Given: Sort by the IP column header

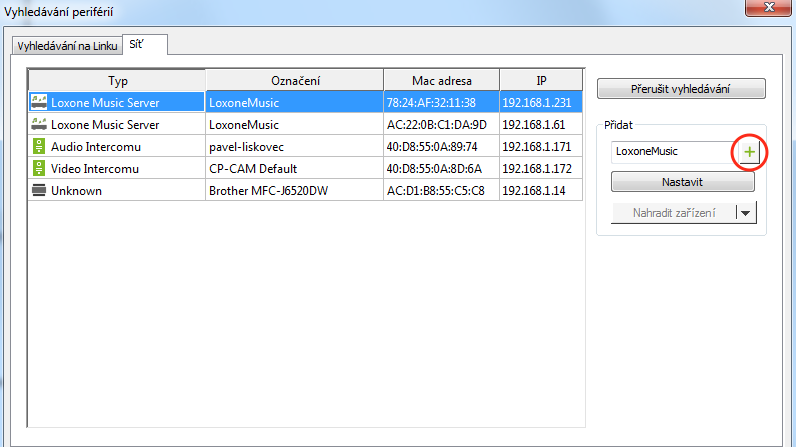Looking at the screenshot, I should [541, 80].
